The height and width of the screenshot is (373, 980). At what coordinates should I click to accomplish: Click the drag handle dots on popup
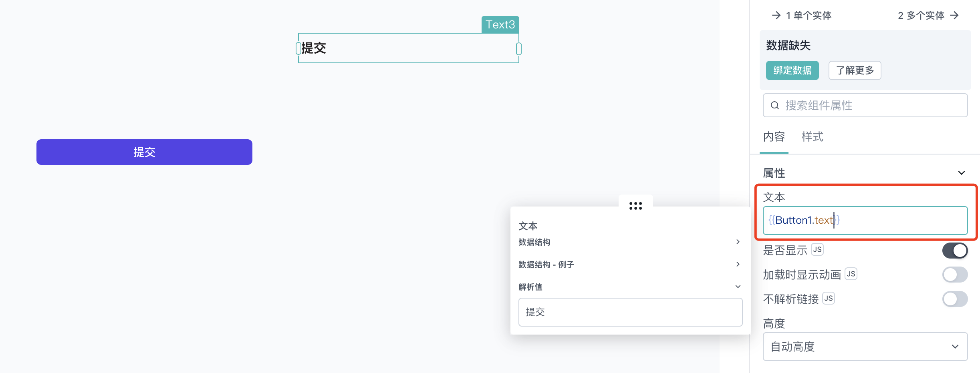(x=635, y=206)
